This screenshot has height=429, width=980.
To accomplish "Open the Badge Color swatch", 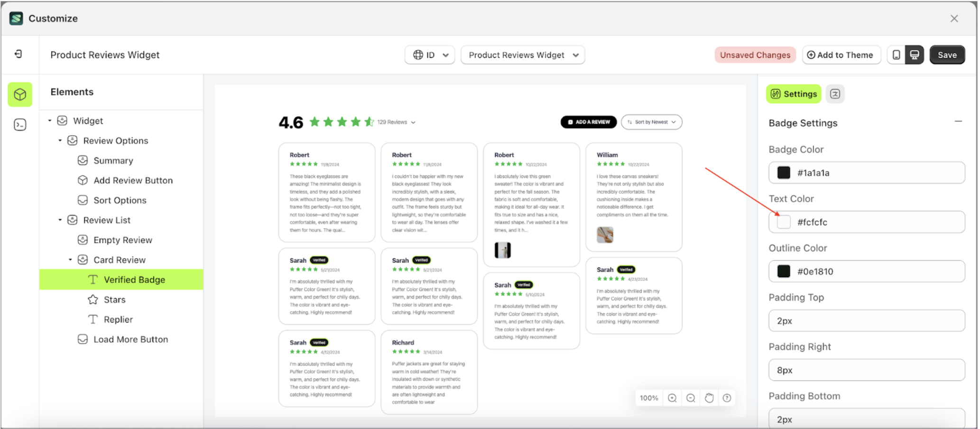I will (x=783, y=172).
